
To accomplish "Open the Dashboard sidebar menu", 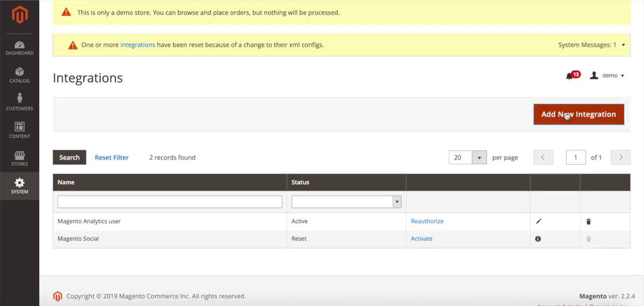I will pyautogui.click(x=20, y=48).
